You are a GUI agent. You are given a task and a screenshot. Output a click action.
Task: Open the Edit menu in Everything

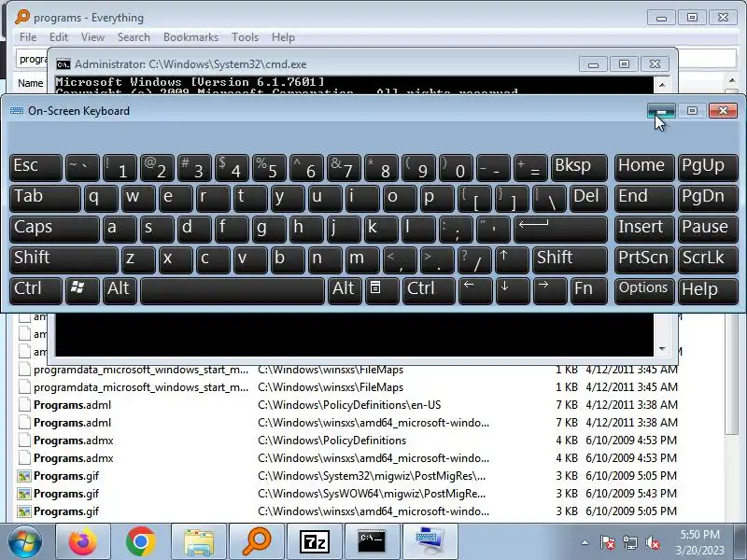[59, 37]
